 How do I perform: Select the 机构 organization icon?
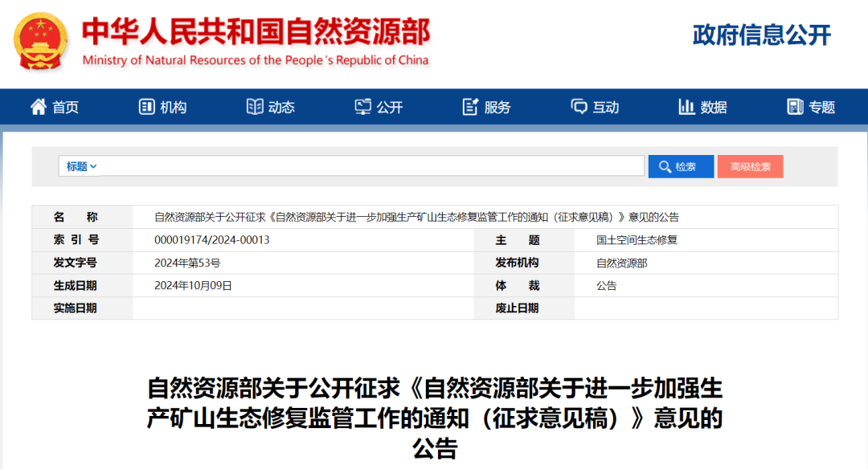pyautogui.click(x=146, y=106)
